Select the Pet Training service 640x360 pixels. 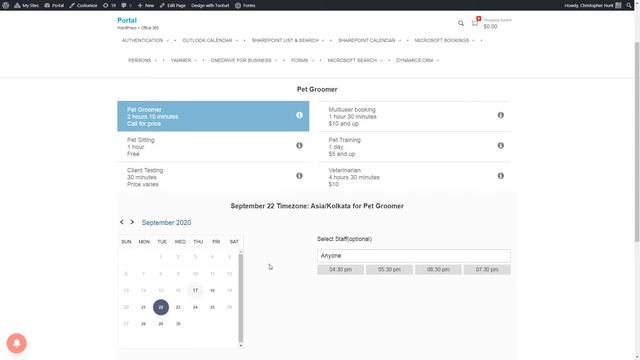pyautogui.click(x=414, y=147)
